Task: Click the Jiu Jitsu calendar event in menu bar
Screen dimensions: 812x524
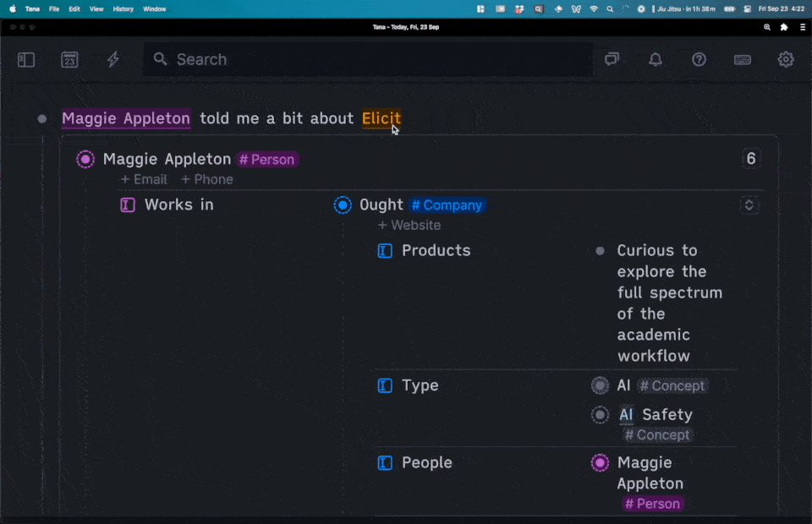Action: 684,8
